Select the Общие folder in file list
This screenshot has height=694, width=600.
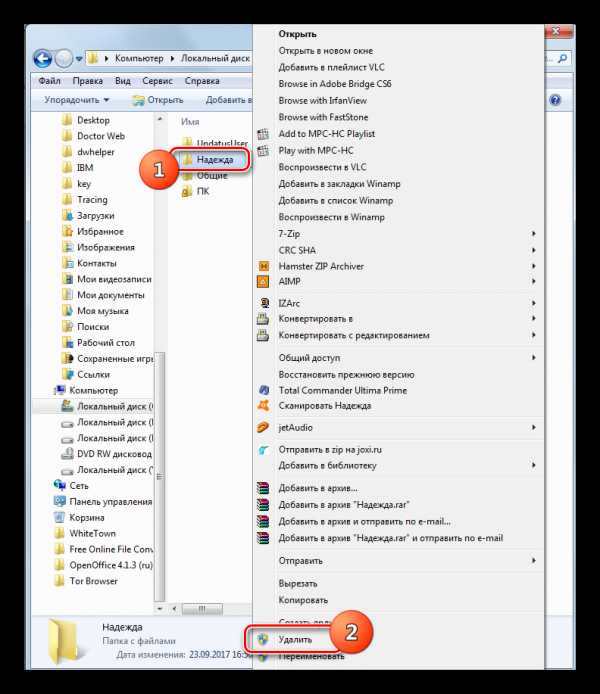(x=212, y=176)
